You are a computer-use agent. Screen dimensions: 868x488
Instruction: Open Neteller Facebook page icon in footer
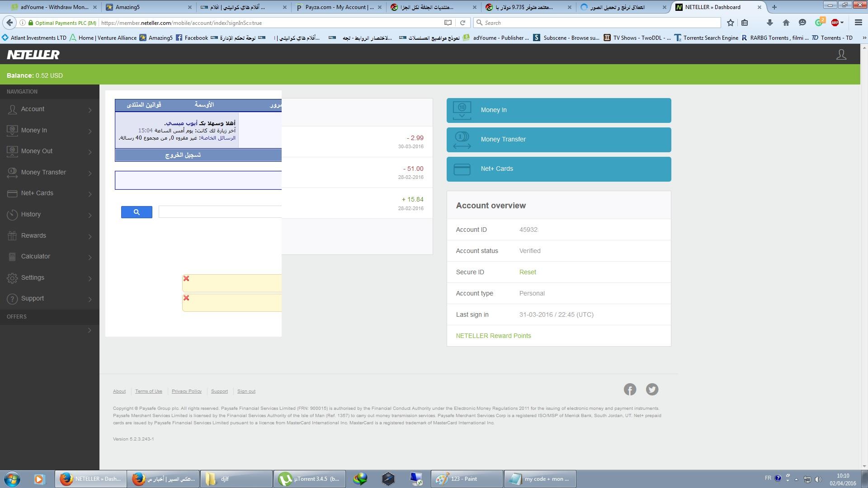pos(630,389)
